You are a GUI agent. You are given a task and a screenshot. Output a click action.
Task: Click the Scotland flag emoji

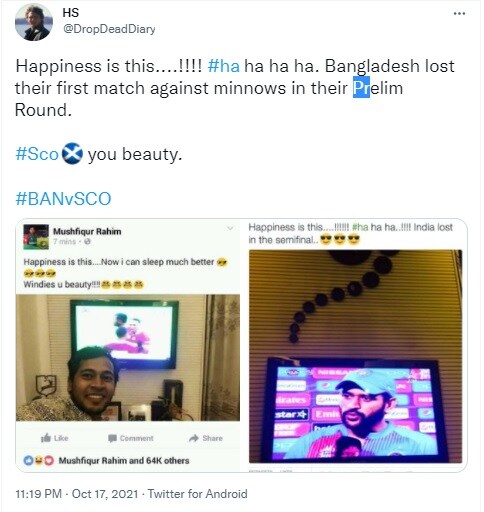point(73,154)
